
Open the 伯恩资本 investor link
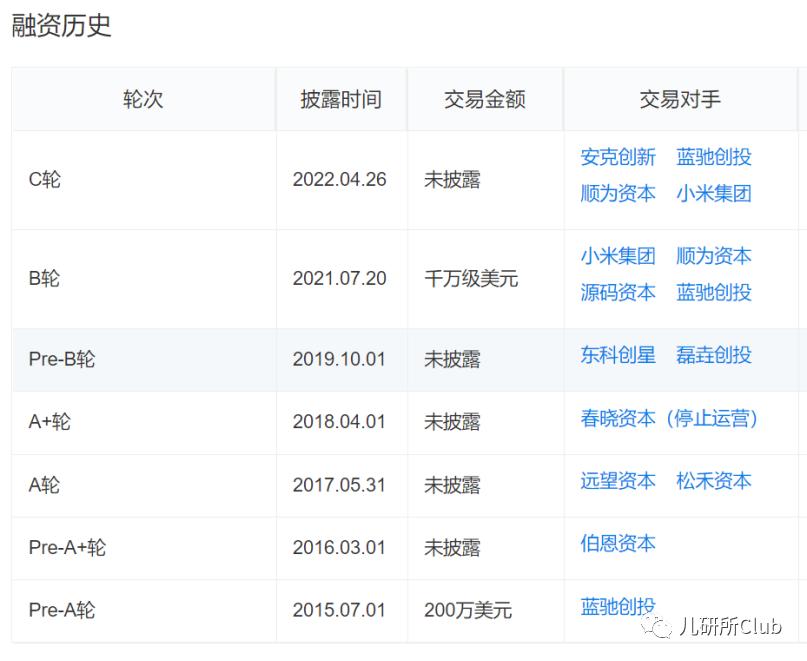(618, 544)
